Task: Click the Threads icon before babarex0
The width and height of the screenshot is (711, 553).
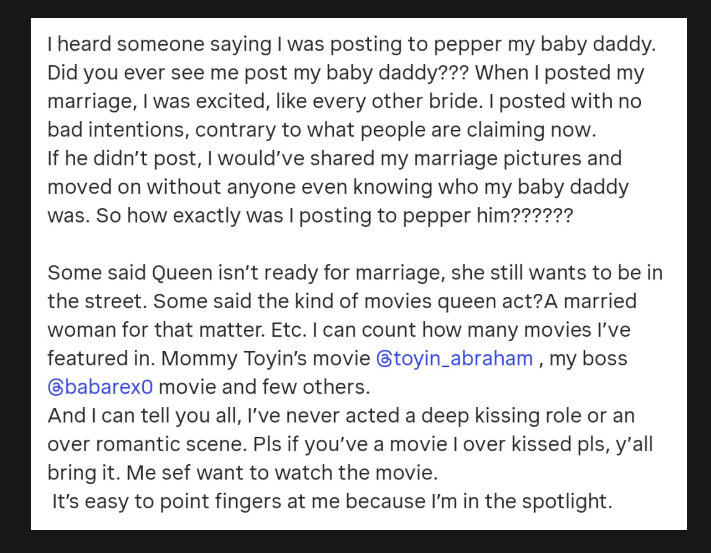Action: [x=56, y=386]
